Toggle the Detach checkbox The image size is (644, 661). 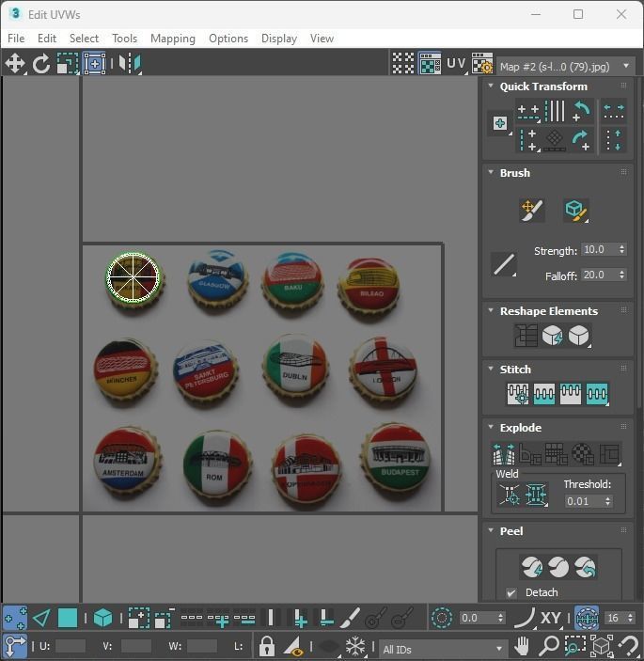pos(511,592)
